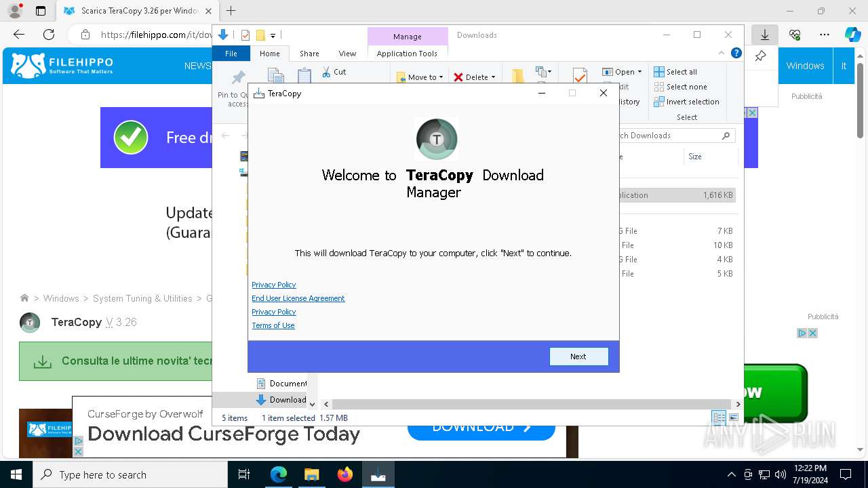Select the file row sized 7 KB
868x488 pixels.
(x=677, y=231)
